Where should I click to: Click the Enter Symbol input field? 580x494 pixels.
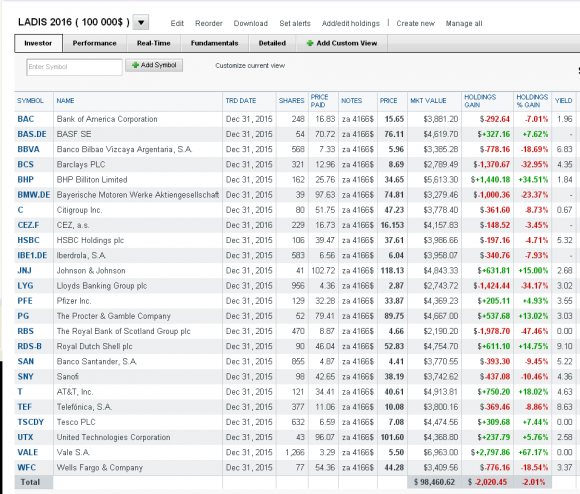[74, 67]
